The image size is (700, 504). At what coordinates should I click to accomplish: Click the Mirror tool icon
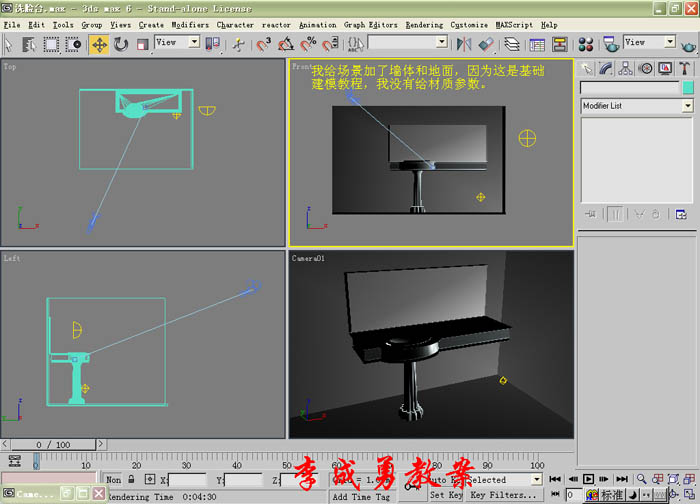click(x=464, y=44)
